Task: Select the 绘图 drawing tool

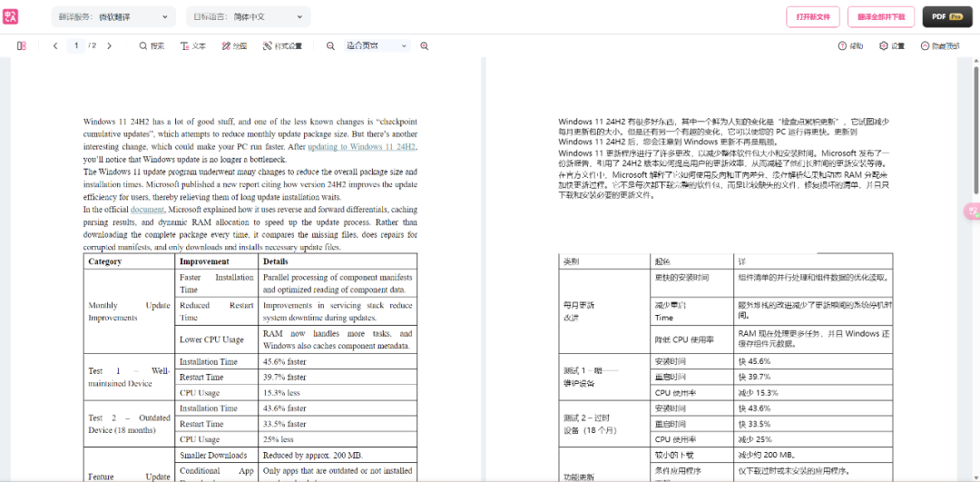Action: pos(234,45)
